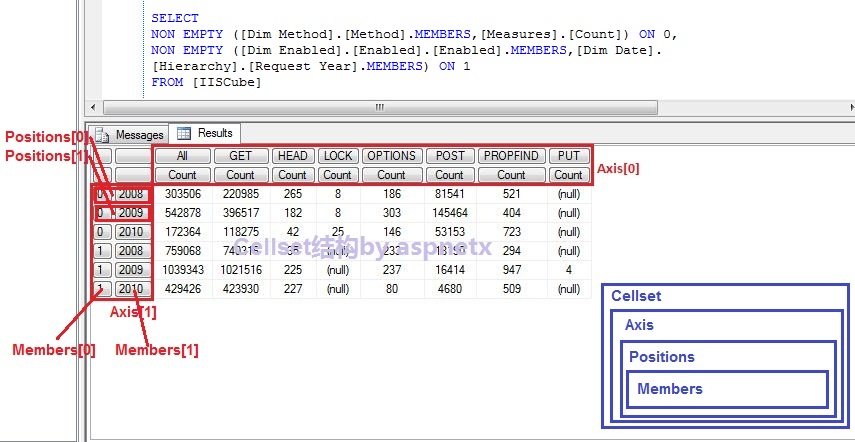Click the cell showing 4680
Image resolution: width=855 pixels, height=442 pixels.
pyautogui.click(x=449, y=289)
